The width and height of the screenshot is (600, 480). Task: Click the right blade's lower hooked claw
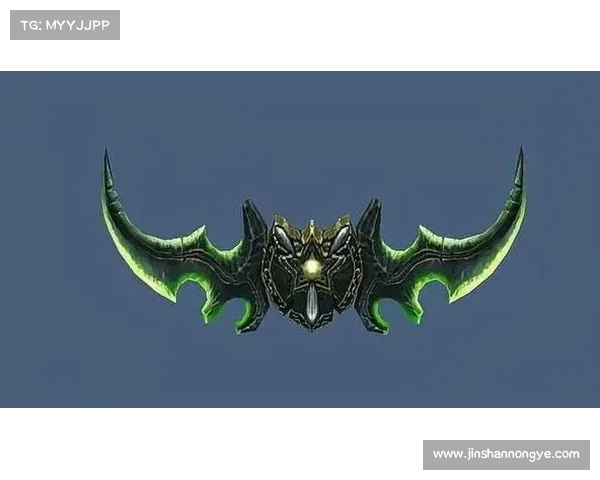click(x=380, y=322)
